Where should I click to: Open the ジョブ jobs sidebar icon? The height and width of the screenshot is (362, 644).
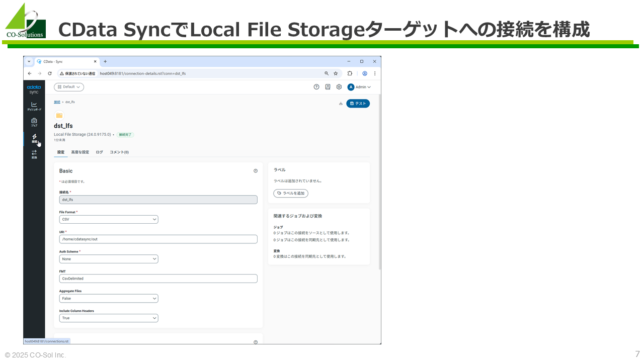click(34, 122)
